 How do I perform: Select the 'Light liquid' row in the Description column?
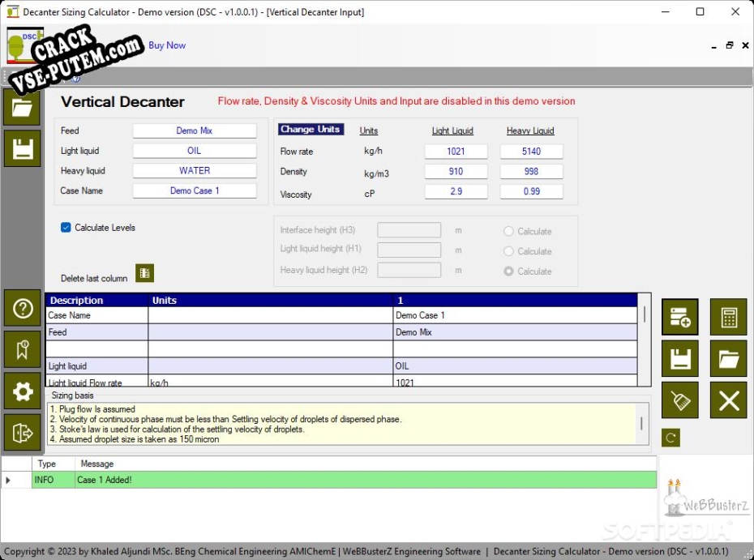coord(96,365)
